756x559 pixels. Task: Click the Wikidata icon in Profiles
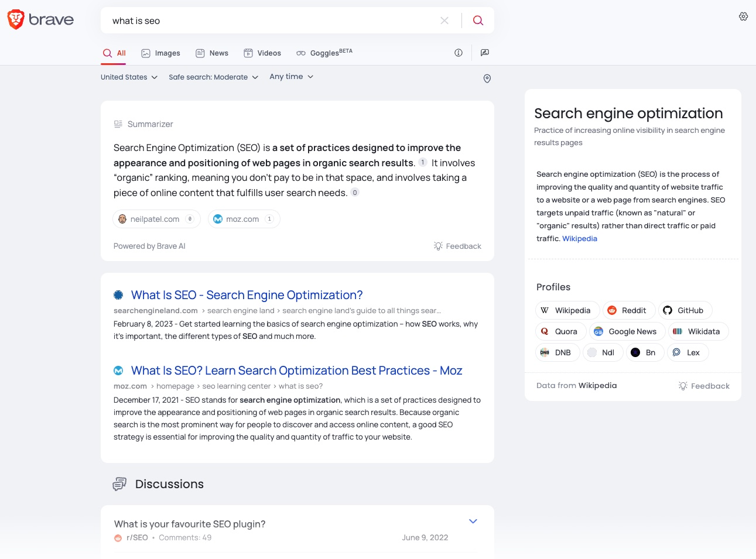pyautogui.click(x=678, y=331)
